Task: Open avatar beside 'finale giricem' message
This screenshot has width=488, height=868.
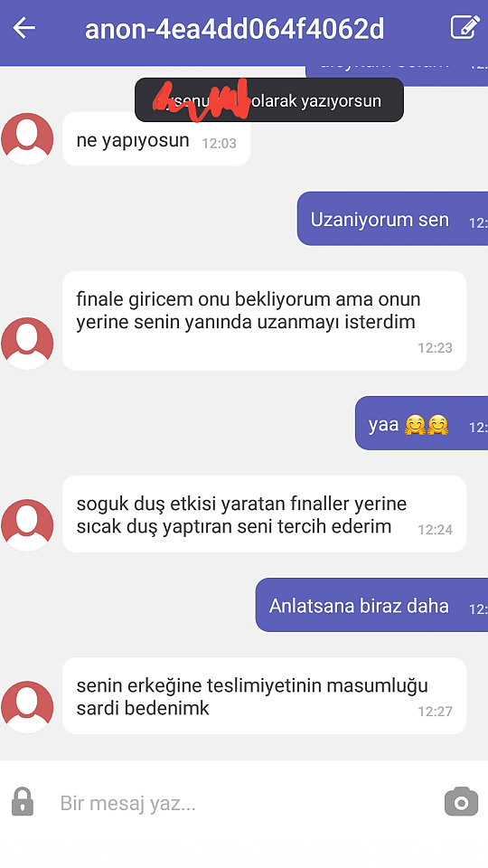Action: (27, 344)
